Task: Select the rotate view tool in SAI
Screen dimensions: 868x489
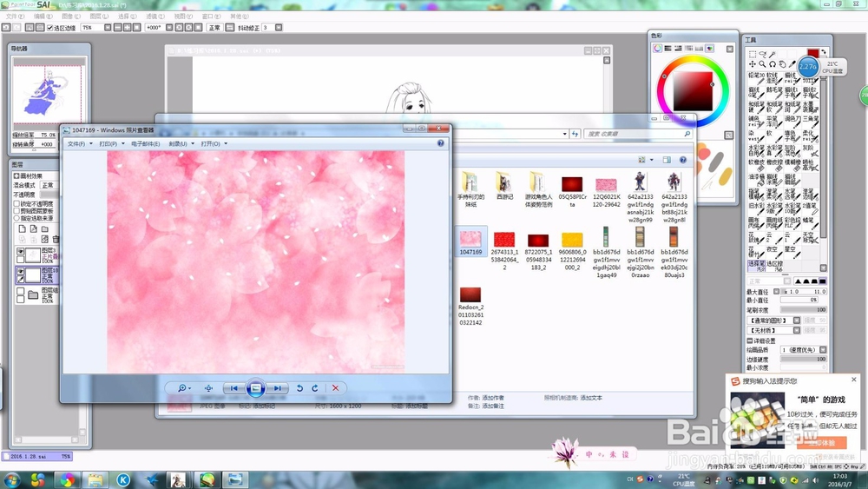Action: click(x=773, y=64)
